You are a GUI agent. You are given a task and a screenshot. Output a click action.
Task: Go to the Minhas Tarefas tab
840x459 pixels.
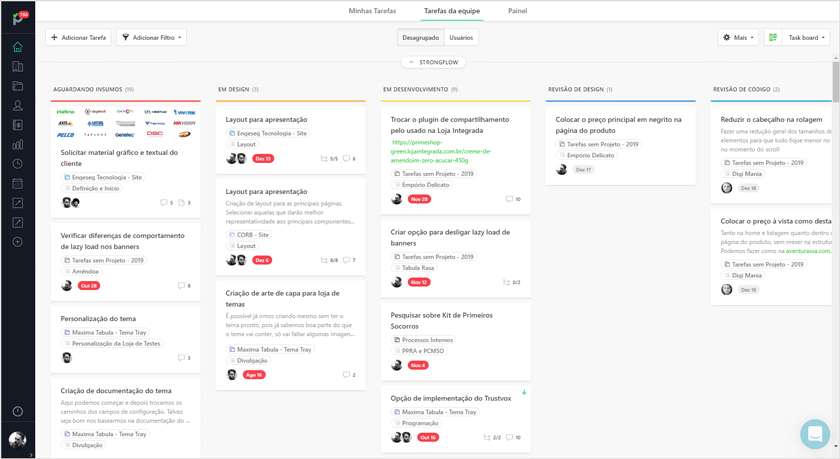pyautogui.click(x=372, y=11)
